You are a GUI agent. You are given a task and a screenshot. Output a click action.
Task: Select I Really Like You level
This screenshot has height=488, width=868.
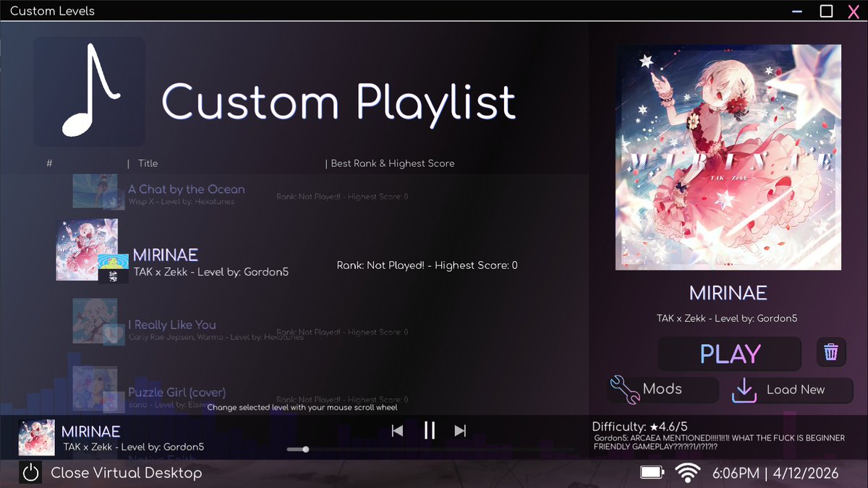point(172,325)
